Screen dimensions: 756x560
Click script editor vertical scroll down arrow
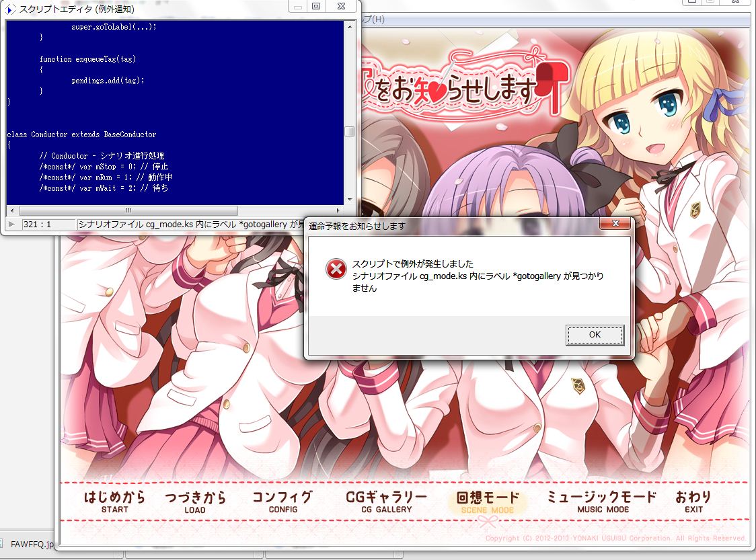[350, 199]
